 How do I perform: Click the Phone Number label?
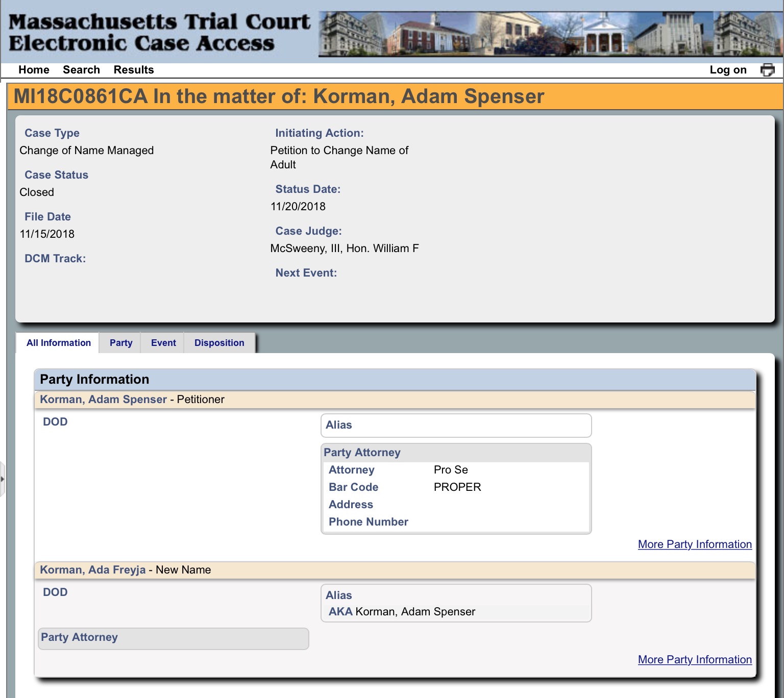369,522
